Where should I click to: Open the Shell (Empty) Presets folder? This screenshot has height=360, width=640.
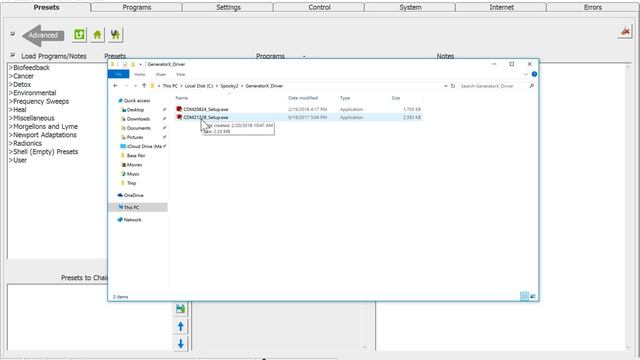tap(44, 151)
